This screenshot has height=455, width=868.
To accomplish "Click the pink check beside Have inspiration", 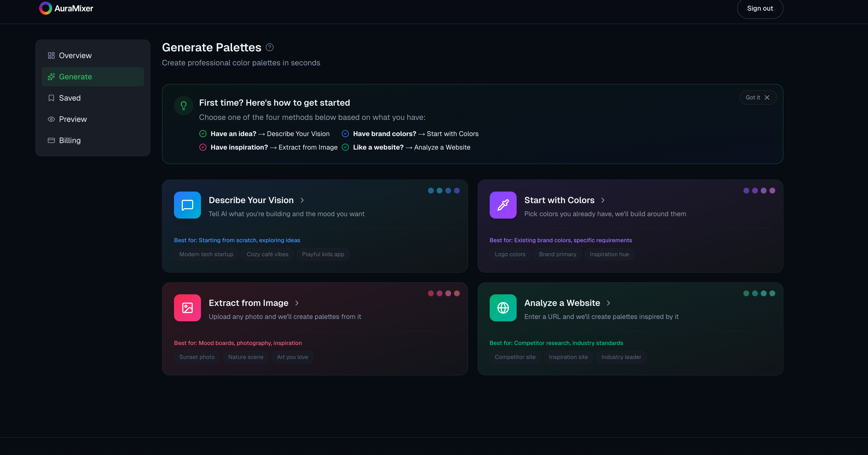I will click(203, 147).
